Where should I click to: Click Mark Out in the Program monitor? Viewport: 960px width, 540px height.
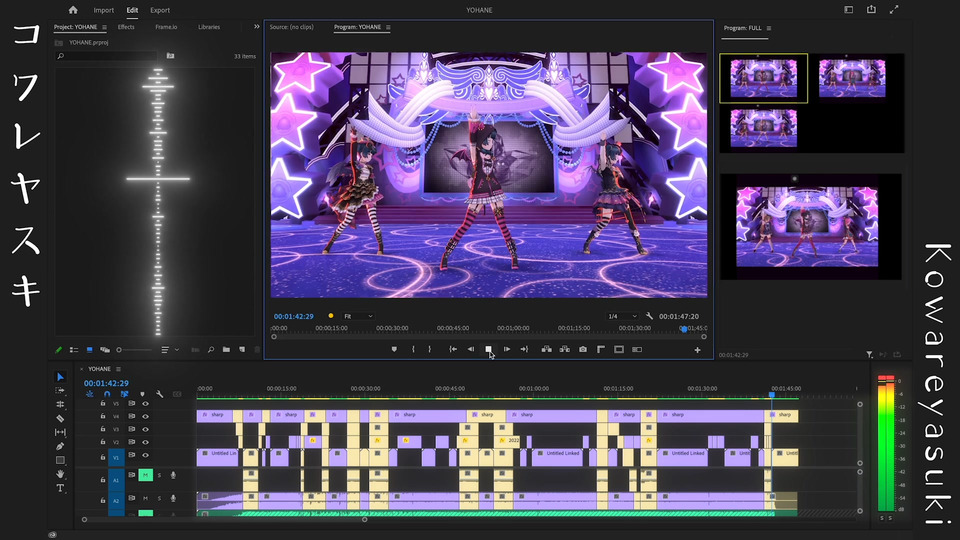(x=430, y=349)
